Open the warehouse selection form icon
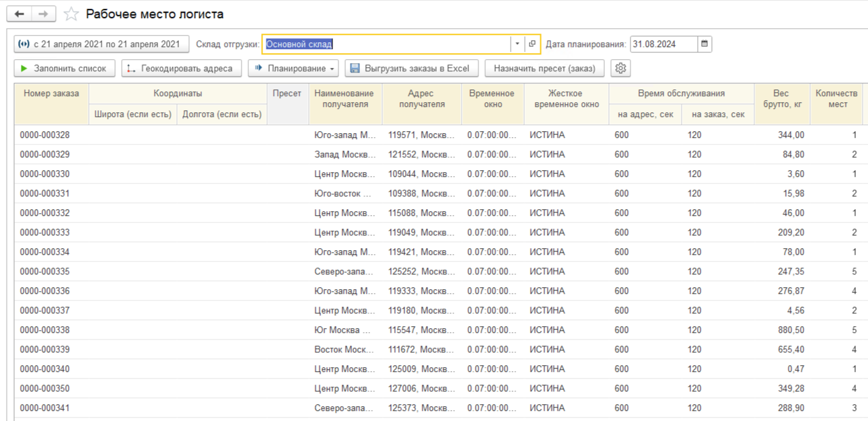The image size is (868, 421). click(532, 44)
